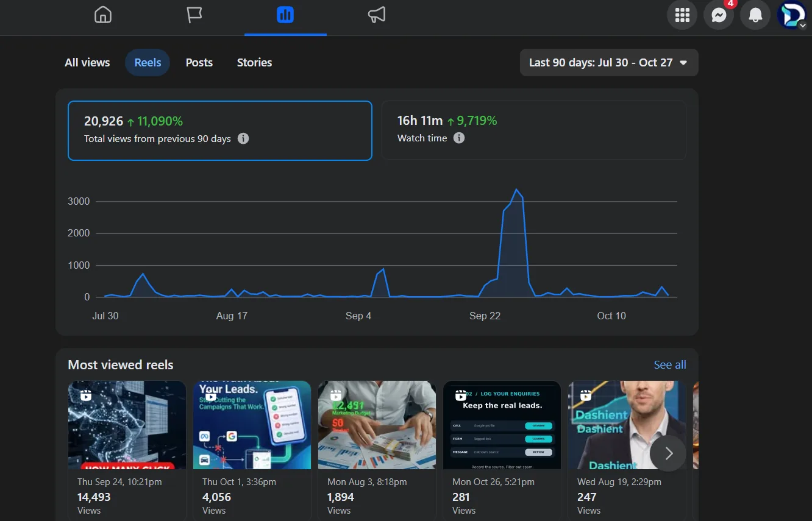Select the Insights bar chart icon
This screenshot has height=521, width=812.
pos(285,15)
